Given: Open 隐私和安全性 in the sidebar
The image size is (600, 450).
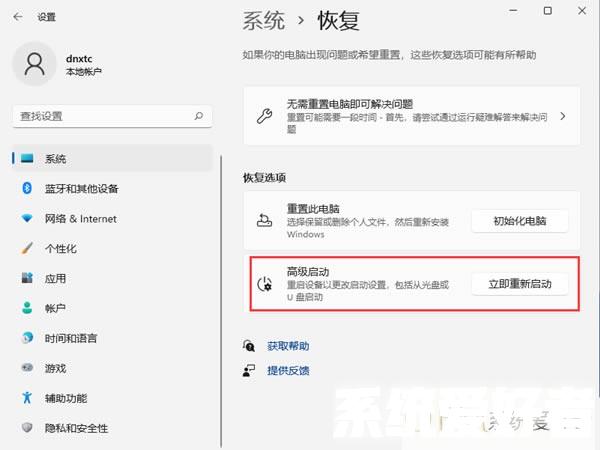Looking at the screenshot, I should 76,428.
